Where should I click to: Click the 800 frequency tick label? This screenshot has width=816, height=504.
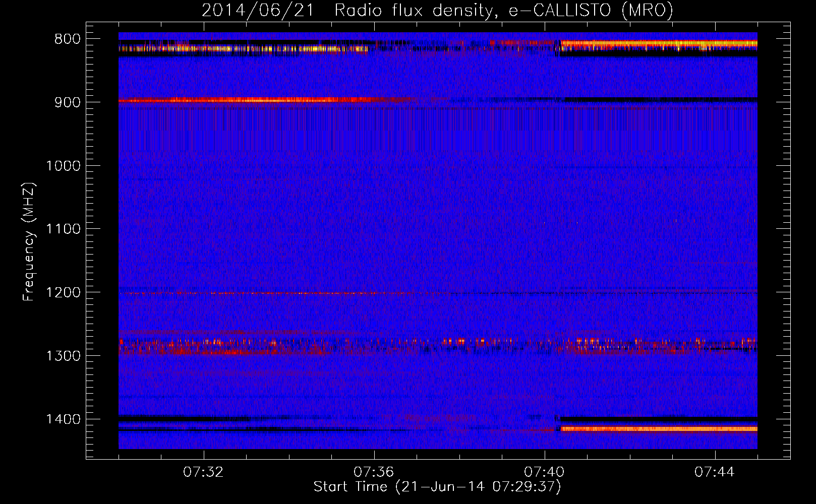pyautogui.click(x=67, y=39)
